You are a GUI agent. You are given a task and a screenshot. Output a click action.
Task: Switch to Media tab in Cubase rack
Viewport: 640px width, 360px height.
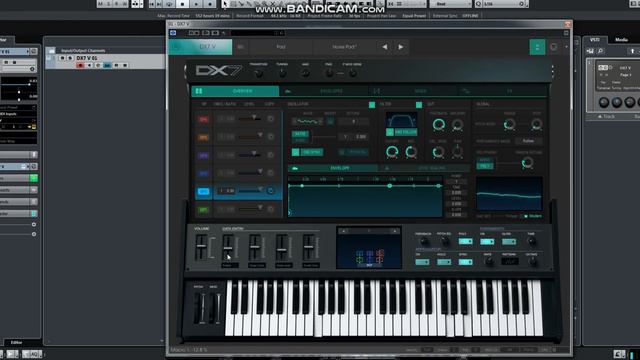click(621, 40)
